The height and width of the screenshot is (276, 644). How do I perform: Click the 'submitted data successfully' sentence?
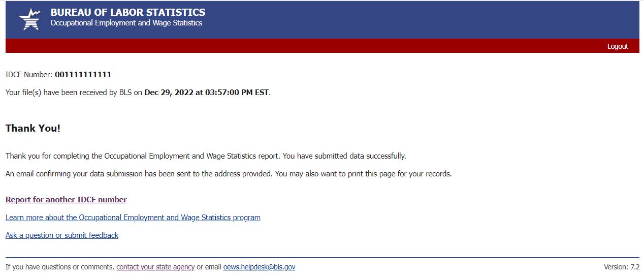click(206, 156)
